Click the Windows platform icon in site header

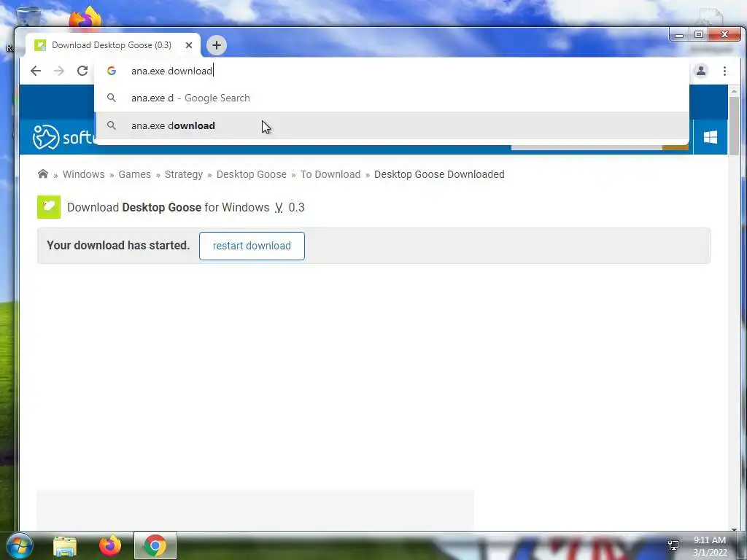(x=711, y=138)
